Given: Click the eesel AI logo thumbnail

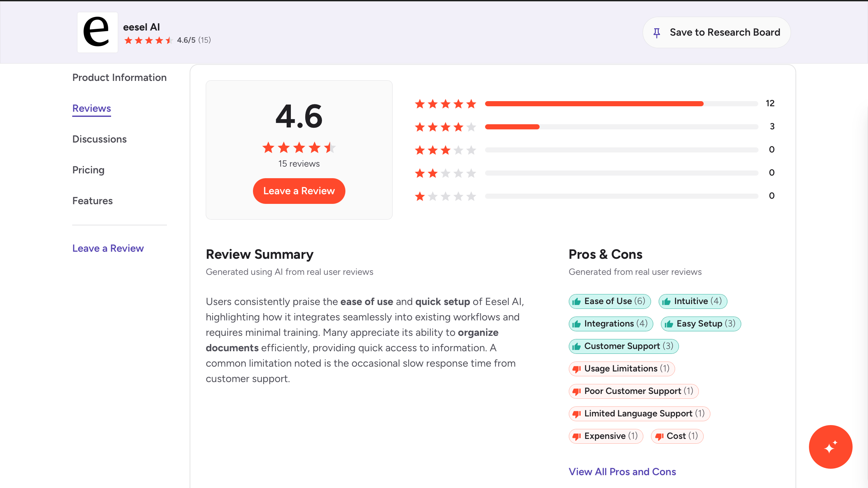Looking at the screenshot, I should click(x=97, y=32).
